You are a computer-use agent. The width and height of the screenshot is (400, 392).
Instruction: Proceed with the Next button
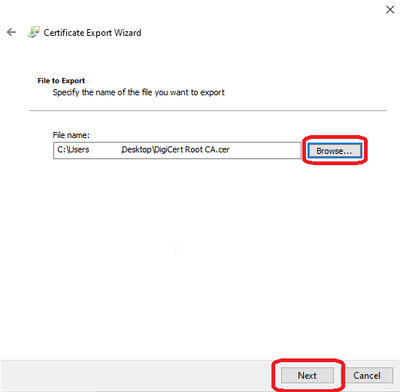pos(307,375)
